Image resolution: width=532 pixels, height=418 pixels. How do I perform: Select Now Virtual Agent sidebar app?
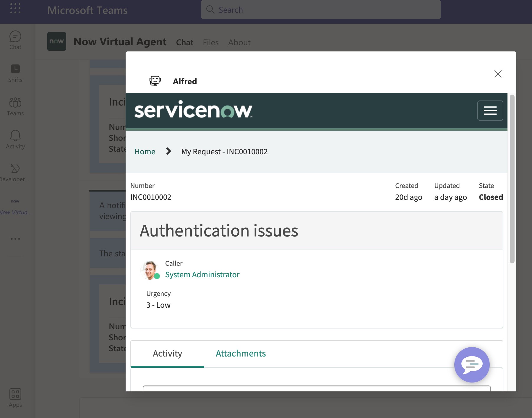tap(15, 206)
